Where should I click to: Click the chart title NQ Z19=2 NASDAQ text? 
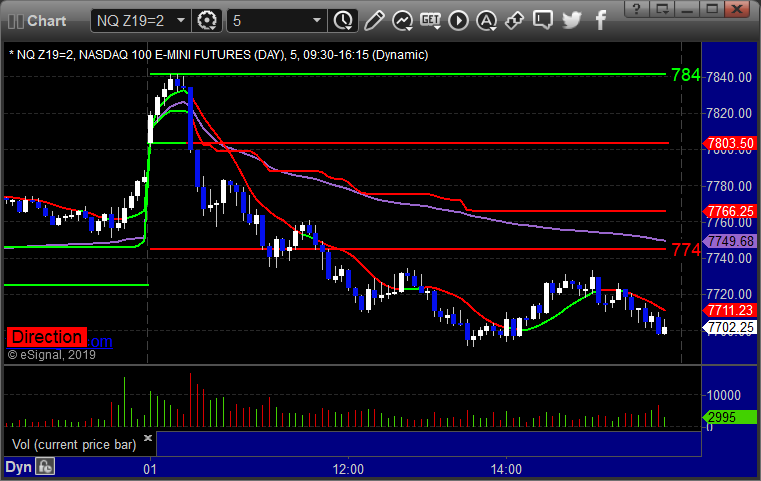[218, 55]
